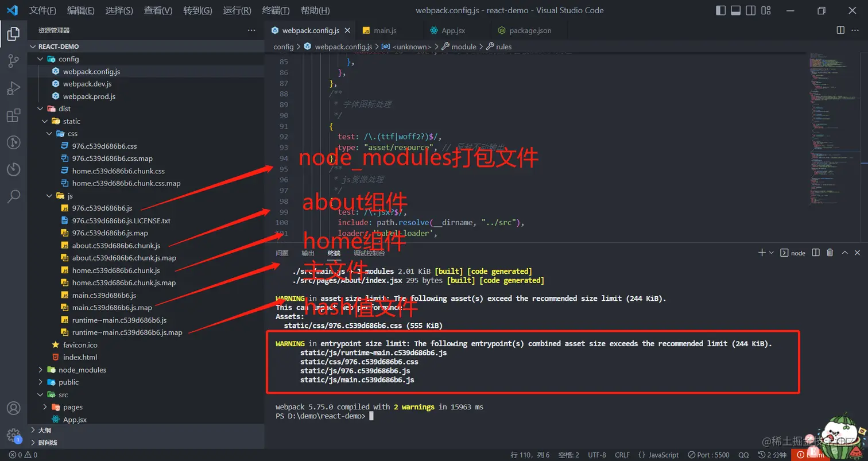Open the 查看(V) menu
The image size is (868, 461).
click(x=158, y=11)
